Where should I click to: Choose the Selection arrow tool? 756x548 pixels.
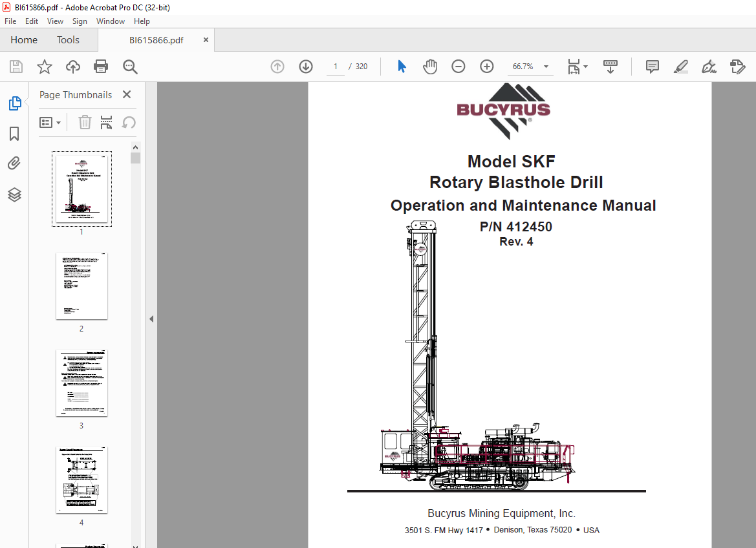point(402,67)
